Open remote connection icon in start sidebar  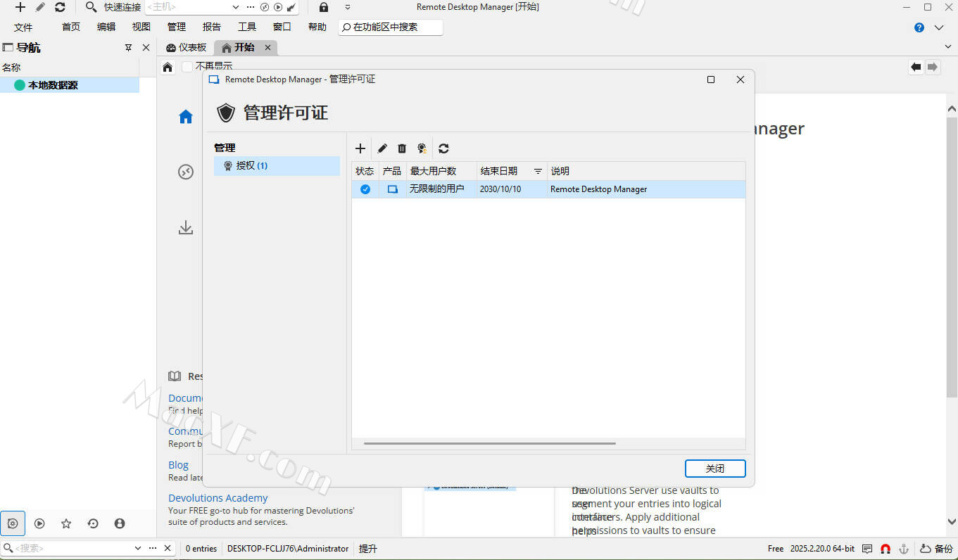(x=185, y=172)
